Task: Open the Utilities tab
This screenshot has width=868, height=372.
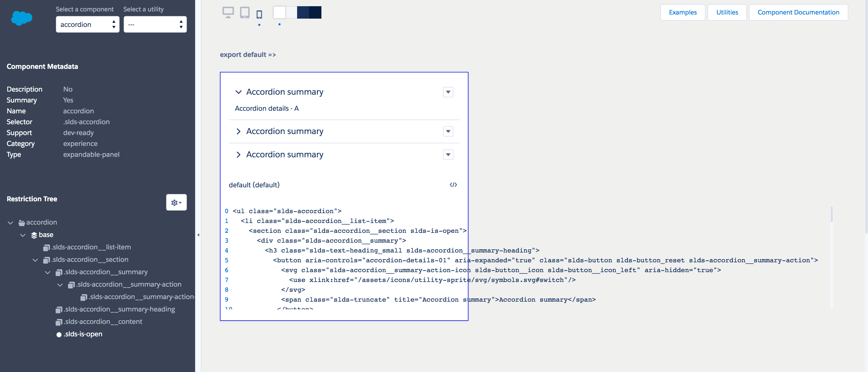Action: 727,12
